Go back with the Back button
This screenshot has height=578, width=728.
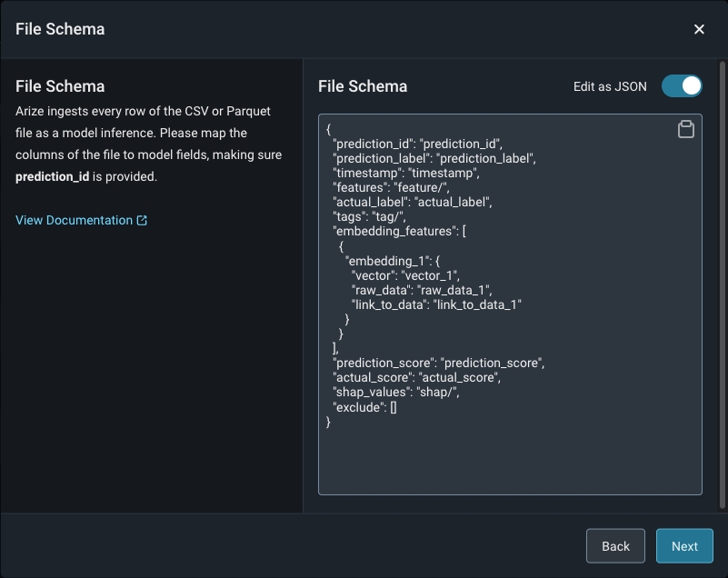[x=615, y=546]
